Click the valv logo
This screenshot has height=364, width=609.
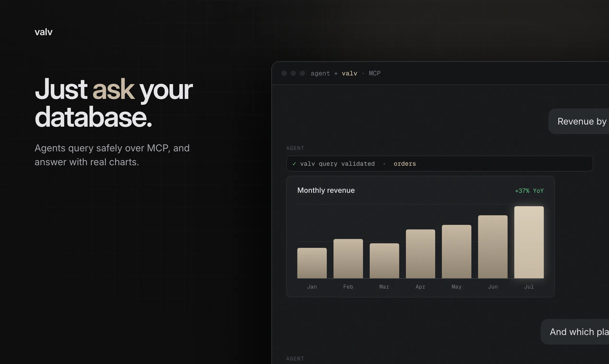[x=43, y=32]
